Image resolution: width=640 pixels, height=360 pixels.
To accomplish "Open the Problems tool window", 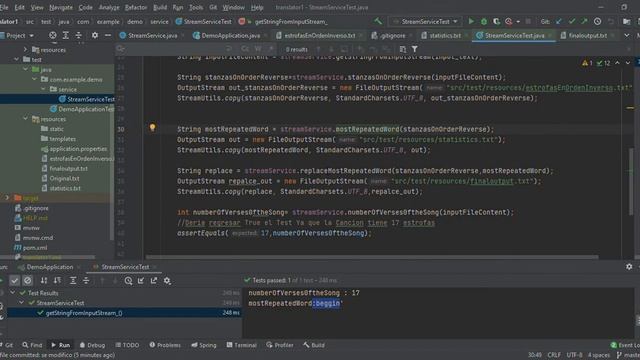I will pos(165,345).
